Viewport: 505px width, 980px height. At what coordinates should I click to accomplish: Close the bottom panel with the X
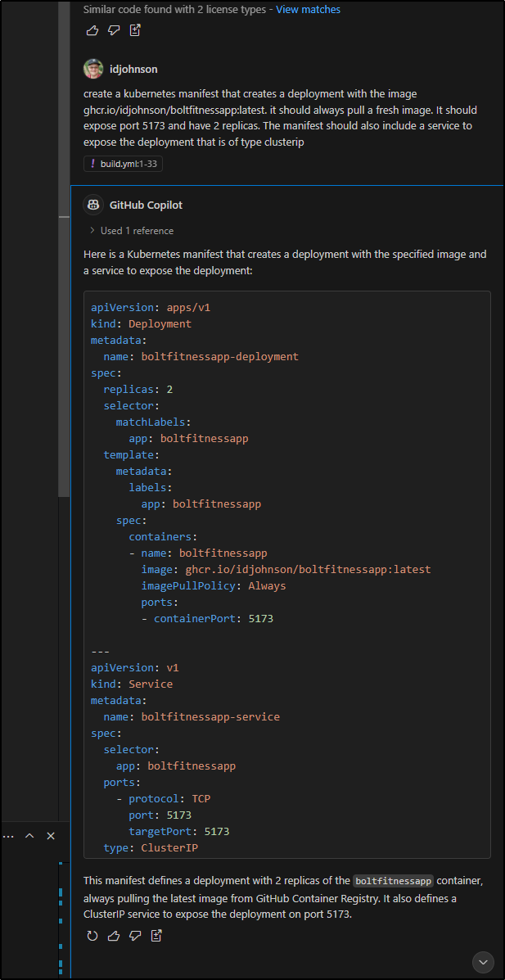point(52,836)
